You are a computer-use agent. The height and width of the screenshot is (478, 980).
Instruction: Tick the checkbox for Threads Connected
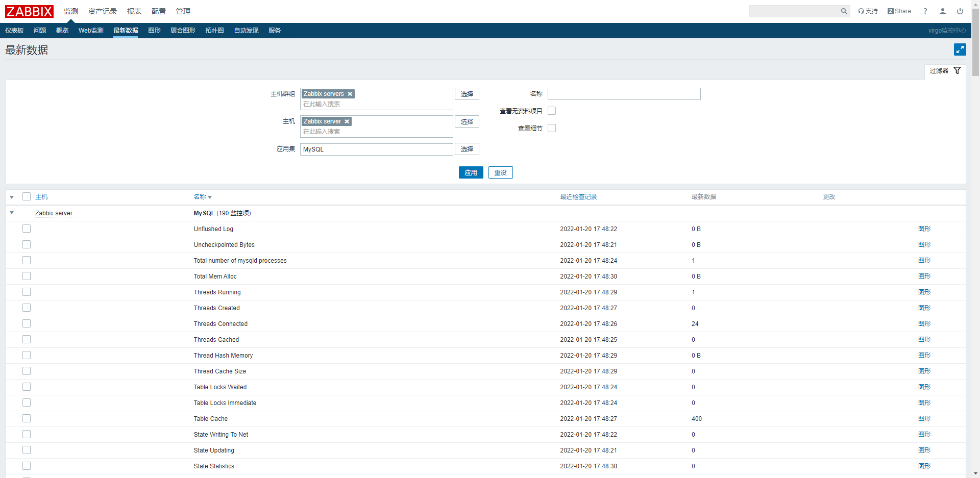[27, 323]
